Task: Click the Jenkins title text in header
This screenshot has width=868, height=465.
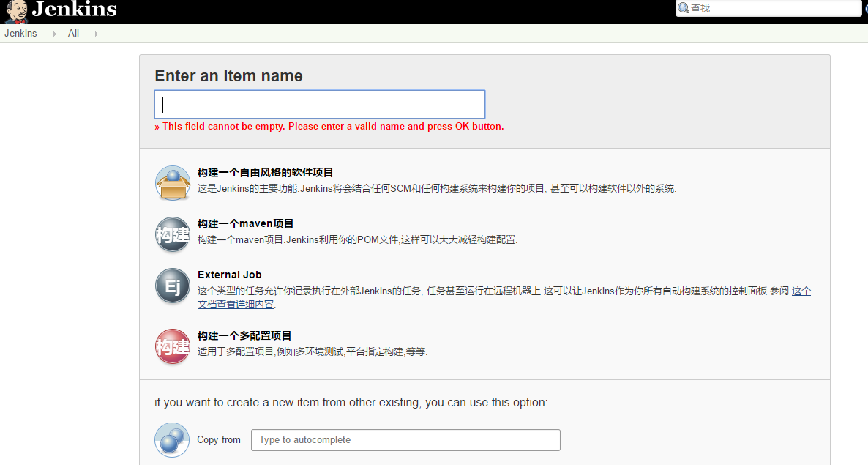Action: (74, 9)
